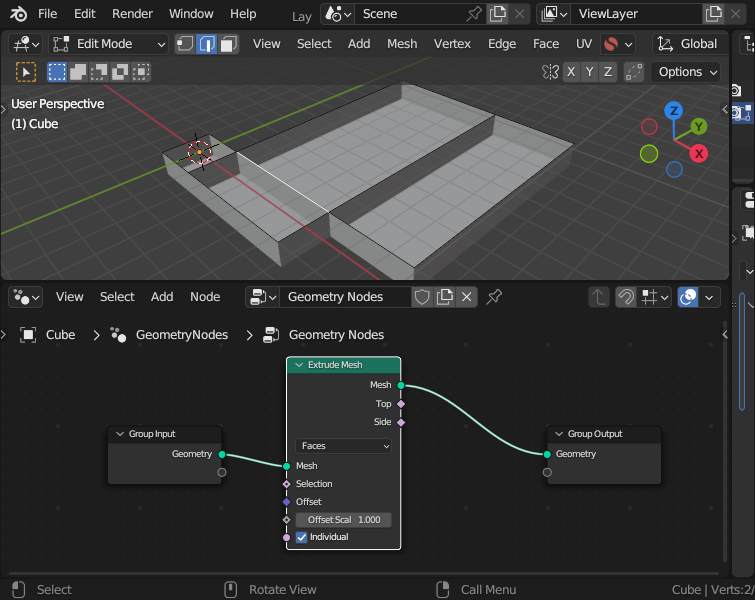The height and width of the screenshot is (600, 755).
Task: Browse node groups dropdown icon
Action: click(263, 297)
